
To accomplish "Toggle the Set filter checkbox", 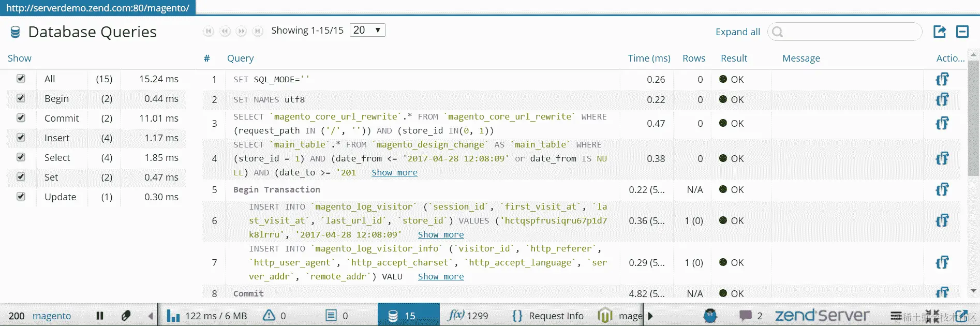I will pyautogui.click(x=21, y=176).
